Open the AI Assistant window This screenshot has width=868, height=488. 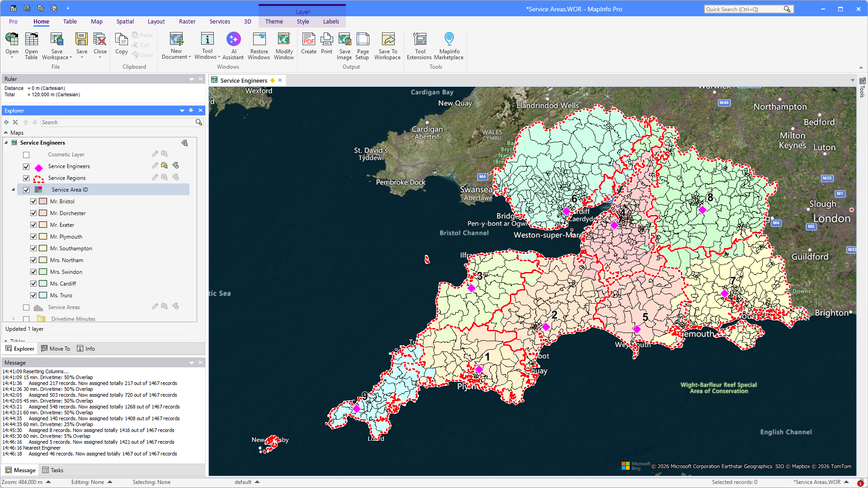click(233, 46)
